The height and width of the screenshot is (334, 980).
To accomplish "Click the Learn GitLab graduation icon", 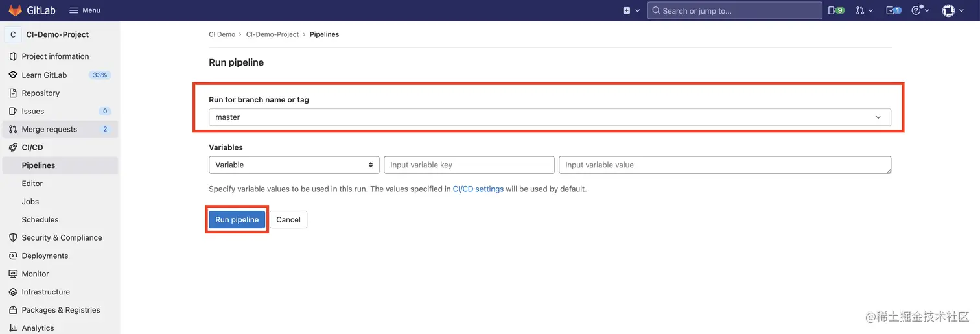I will pos(13,75).
